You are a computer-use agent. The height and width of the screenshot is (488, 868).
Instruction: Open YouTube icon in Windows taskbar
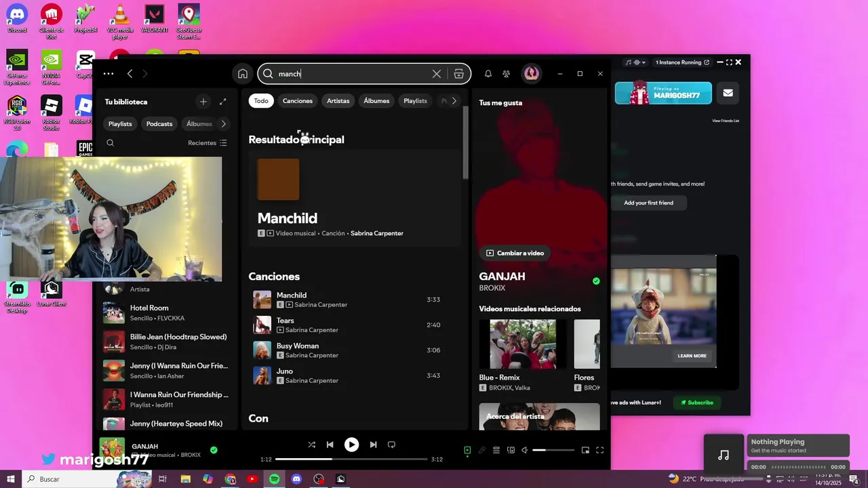coord(252,479)
